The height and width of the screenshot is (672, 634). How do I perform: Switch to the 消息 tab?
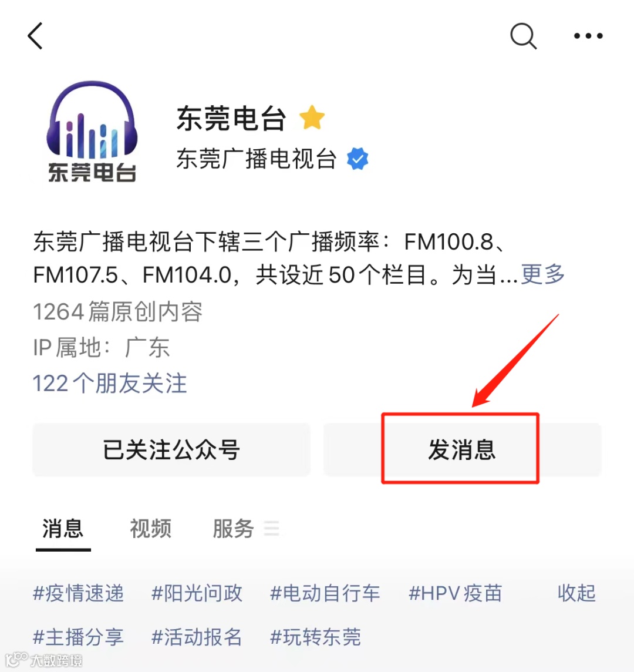pos(63,528)
